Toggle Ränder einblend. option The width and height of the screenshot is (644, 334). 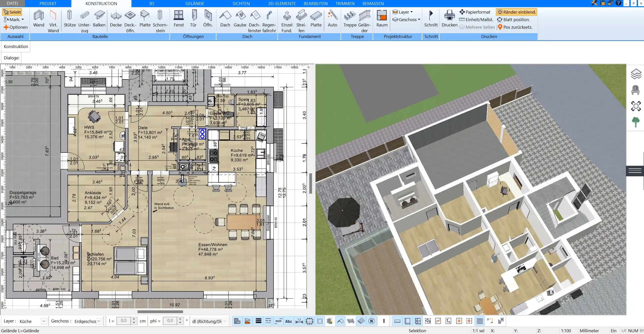pyautogui.click(x=517, y=12)
